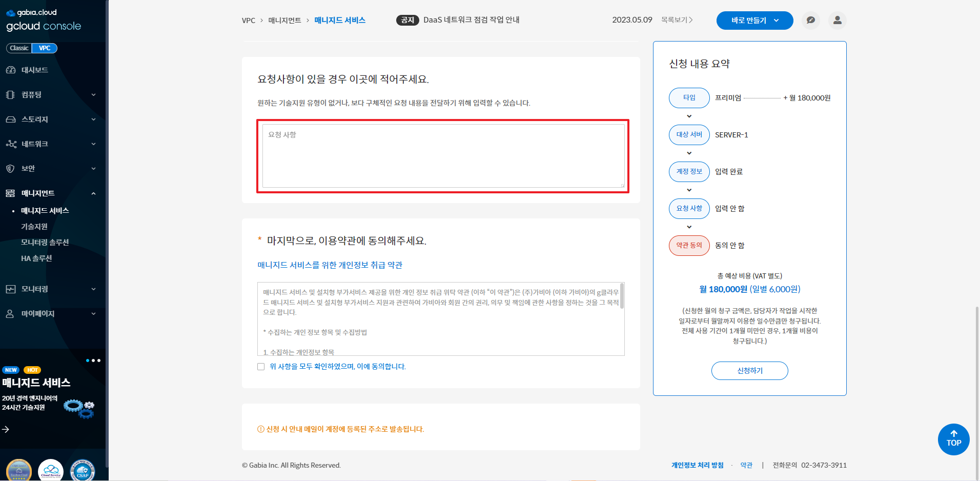The height and width of the screenshot is (481, 980).
Task: Switch to VPC console mode
Action: [x=45, y=48]
